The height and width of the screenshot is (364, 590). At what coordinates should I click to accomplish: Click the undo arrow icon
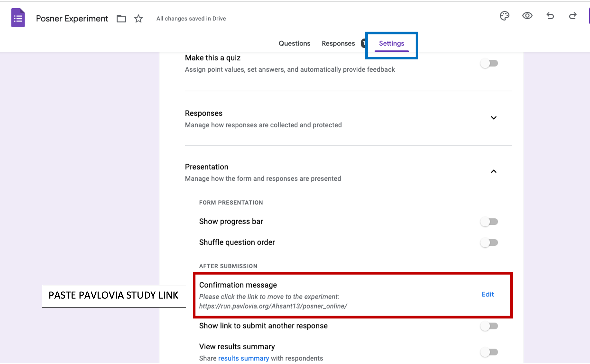tap(550, 15)
